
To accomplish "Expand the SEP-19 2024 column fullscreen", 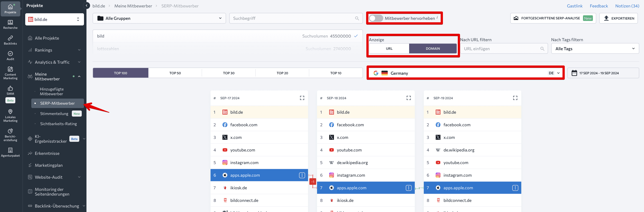I will (515, 98).
